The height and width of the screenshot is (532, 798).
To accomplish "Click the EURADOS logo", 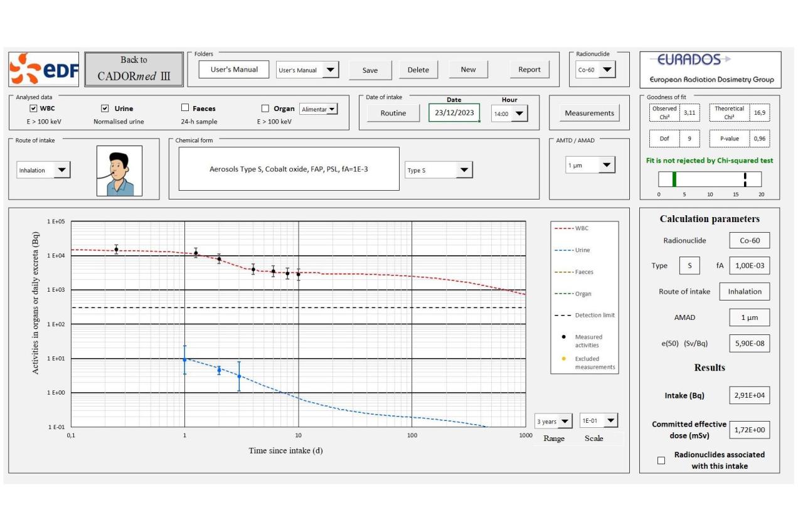I will coord(710,69).
